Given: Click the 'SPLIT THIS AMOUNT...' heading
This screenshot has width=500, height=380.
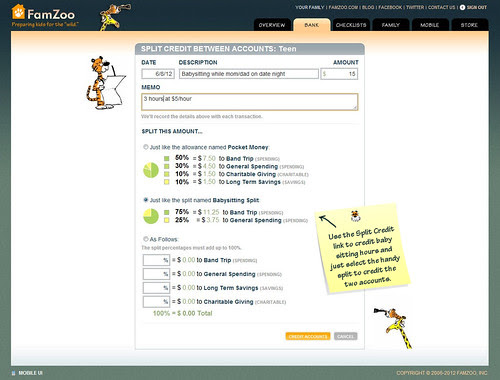Looking at the screenshot, I should click(172, 131).
